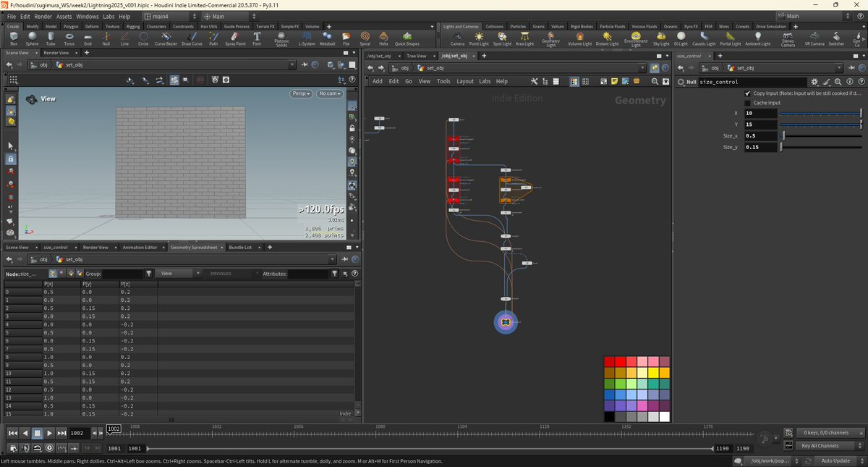Switch to the Polygon shelf tab

[71, 26]
